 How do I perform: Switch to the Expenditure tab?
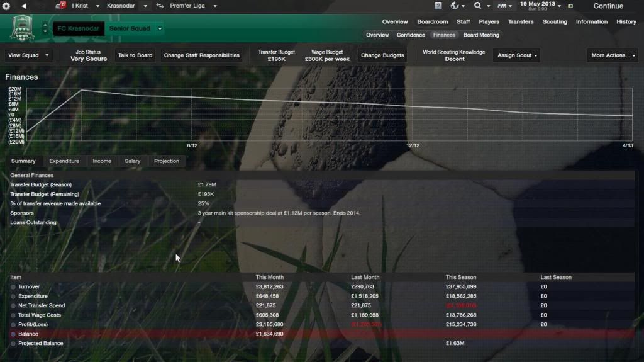64,161
